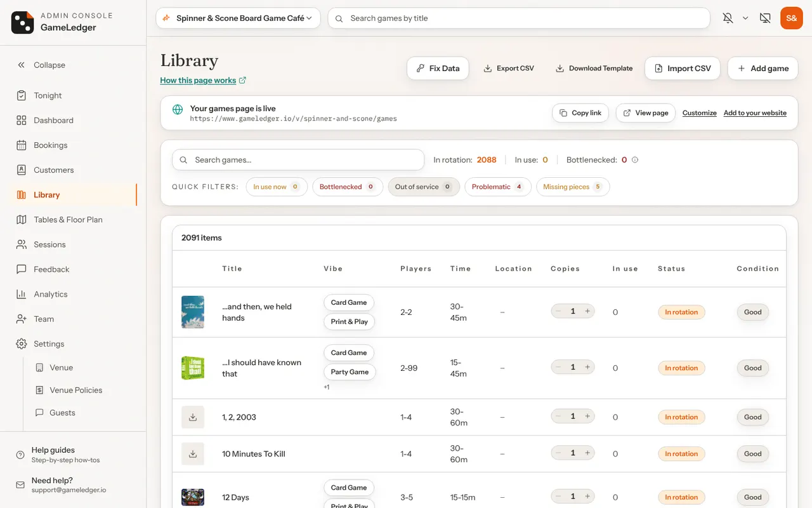Click the support@gameledger.io help link
This screenshot has height=508, width=812.
click(69, 490)
